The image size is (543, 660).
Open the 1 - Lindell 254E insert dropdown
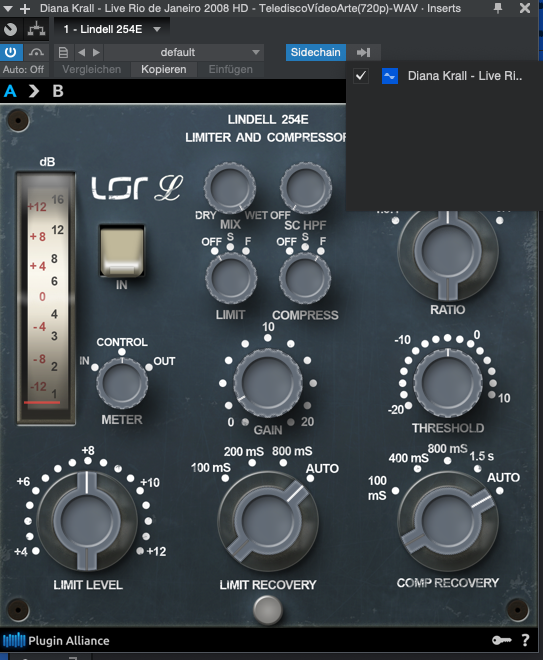point(112,29)
